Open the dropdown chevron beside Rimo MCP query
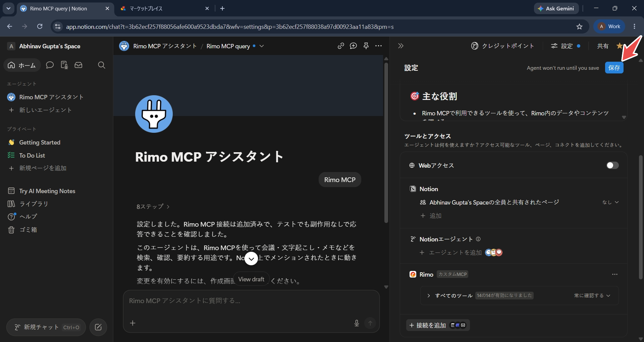The width and height of the screenshot is (644, 342). click(262, 46)
